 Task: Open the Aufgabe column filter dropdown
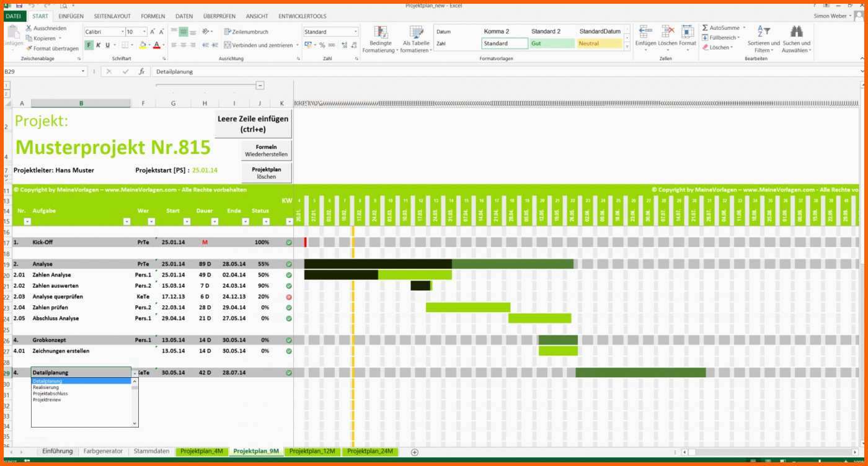[x=126, y=222]
